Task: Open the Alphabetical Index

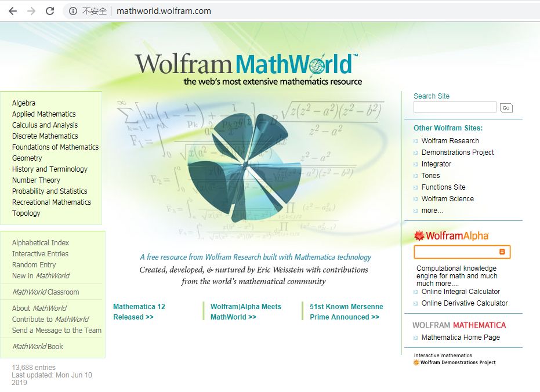Action: (41, 242)
